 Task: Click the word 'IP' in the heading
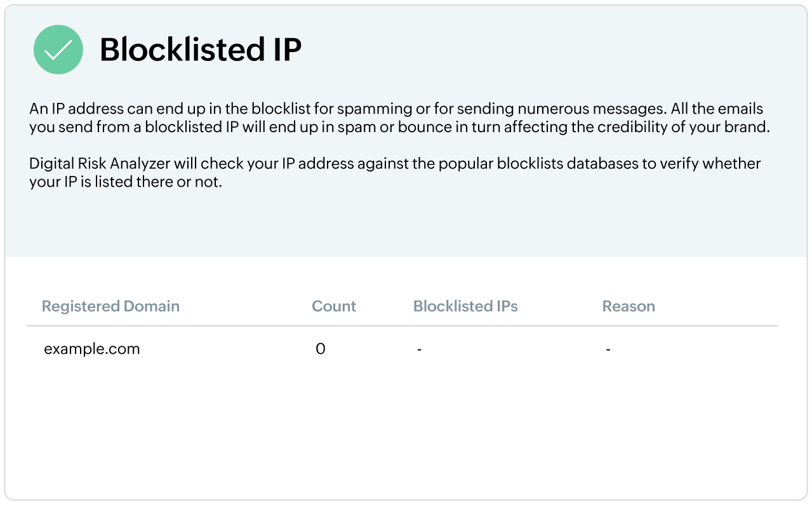pyautogui.click(x=284, y=50)
